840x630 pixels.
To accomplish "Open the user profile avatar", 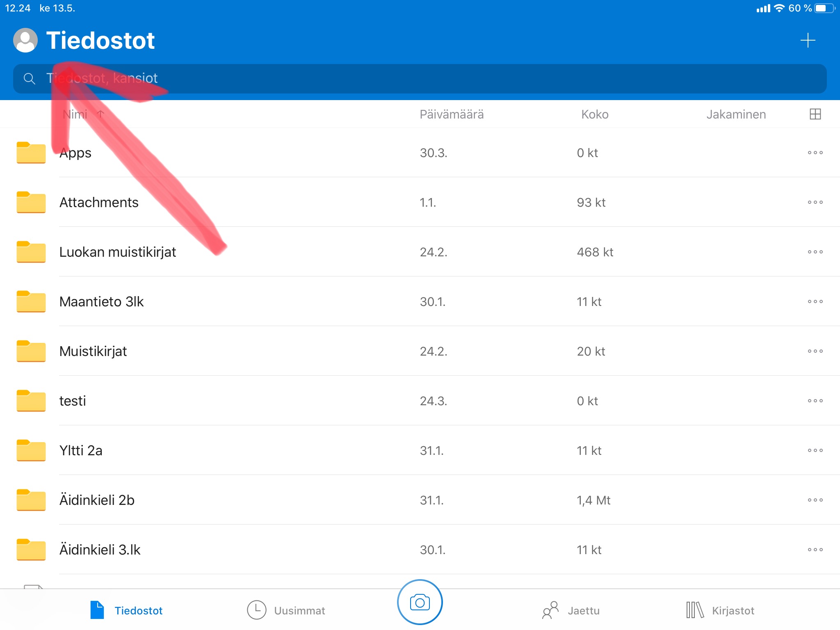I will click(25, 40).
